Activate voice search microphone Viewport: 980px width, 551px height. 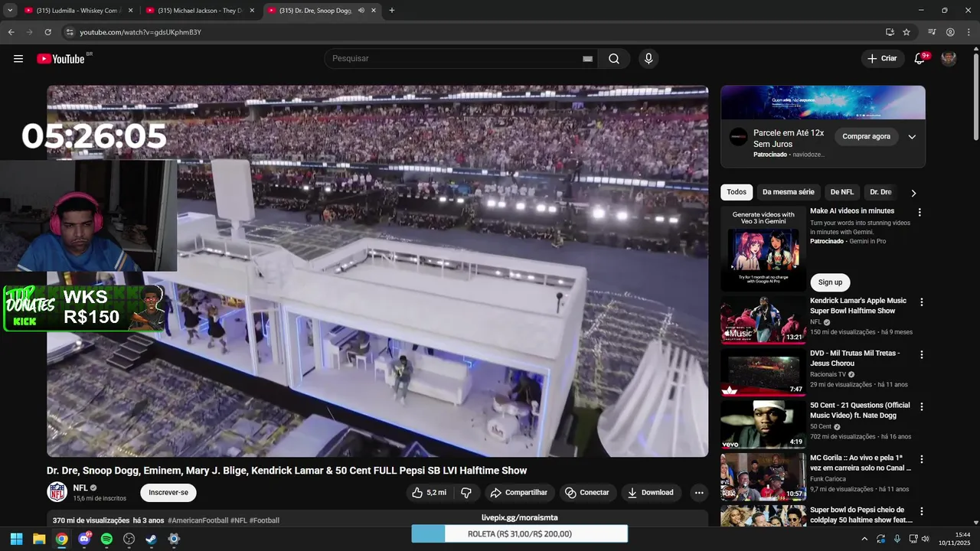point(648,59)
